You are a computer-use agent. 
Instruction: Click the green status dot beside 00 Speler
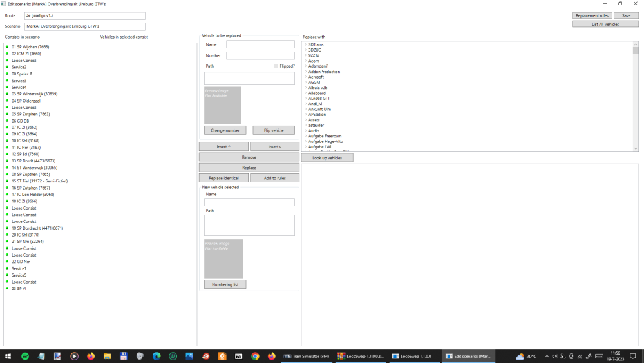pos(7,74)
